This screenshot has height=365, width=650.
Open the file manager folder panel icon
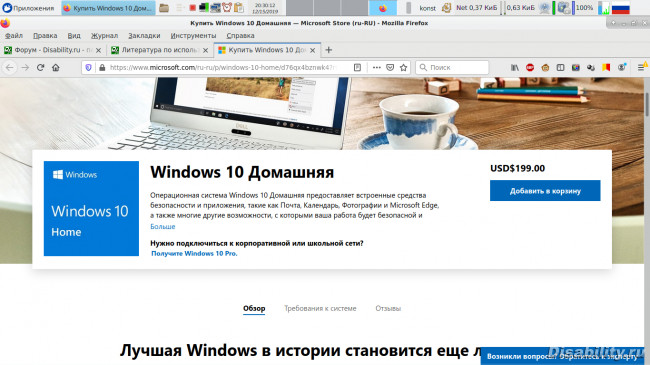point(164,8)
